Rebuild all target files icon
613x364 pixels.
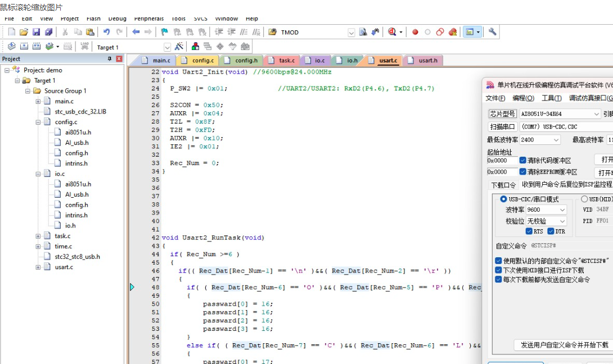(x=37, y=47)
